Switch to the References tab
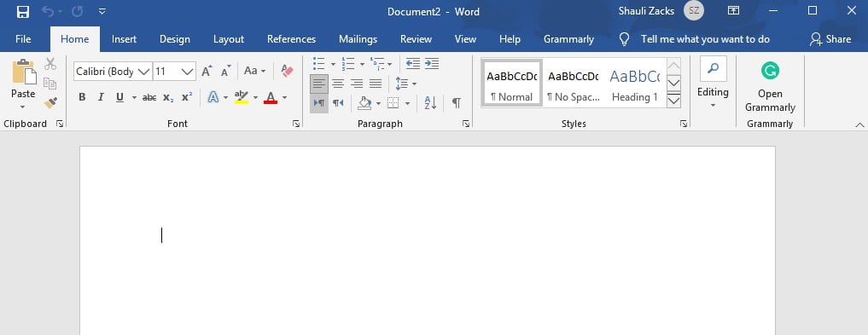868x335 pixels. [x=291, y=39]
